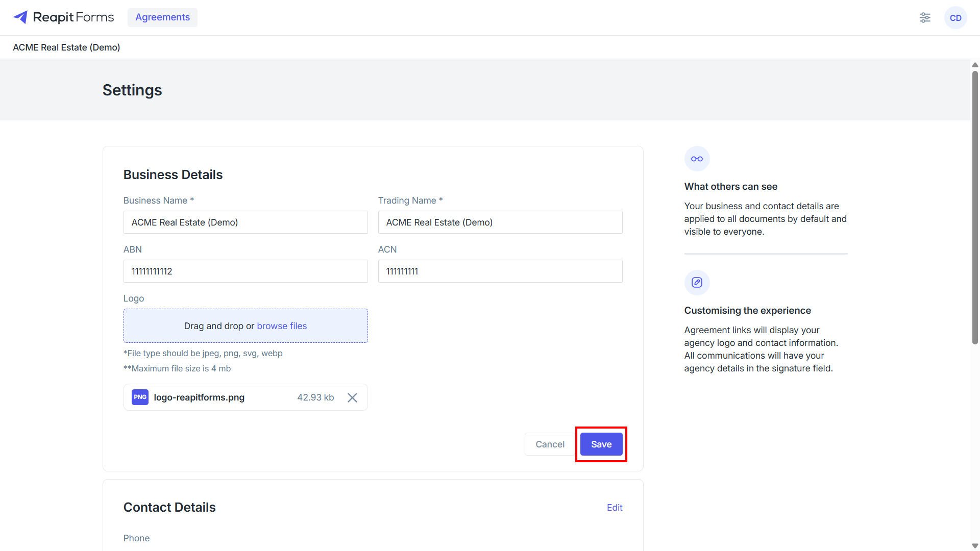Edit the Contact Details section

coord(615,508)
